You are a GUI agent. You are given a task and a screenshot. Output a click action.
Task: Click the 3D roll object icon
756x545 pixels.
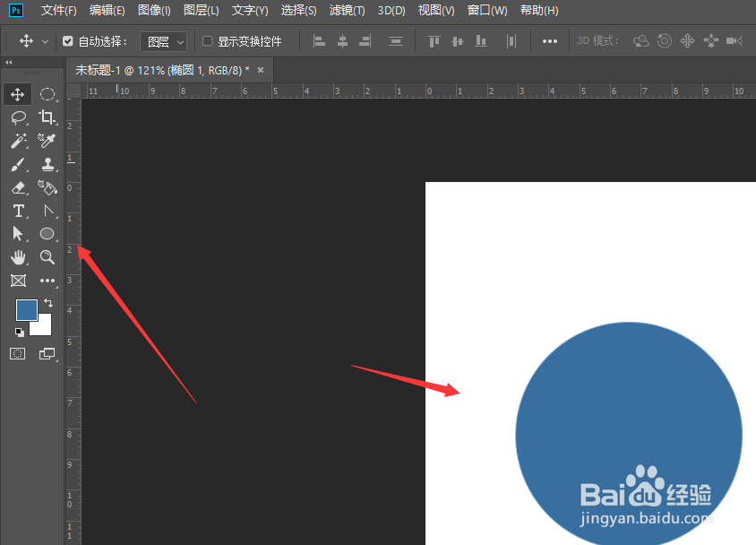pyautogui.click(x=665, y=41)
